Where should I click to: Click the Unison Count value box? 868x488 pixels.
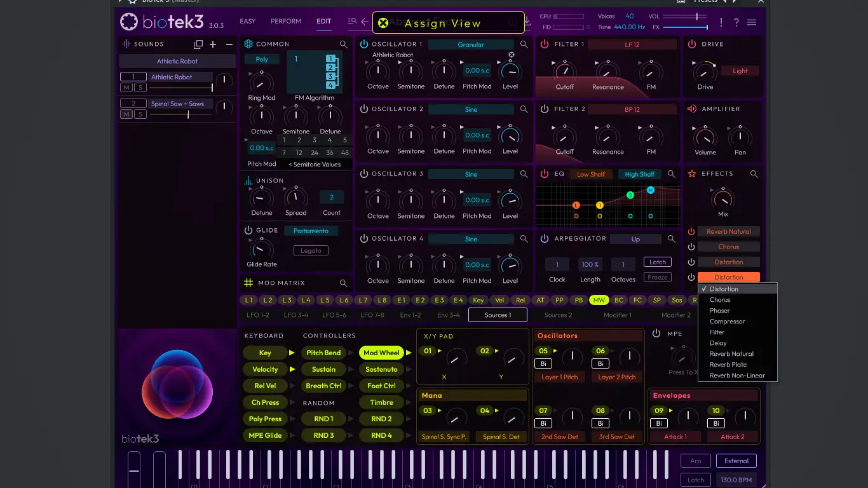pos(332,198)
